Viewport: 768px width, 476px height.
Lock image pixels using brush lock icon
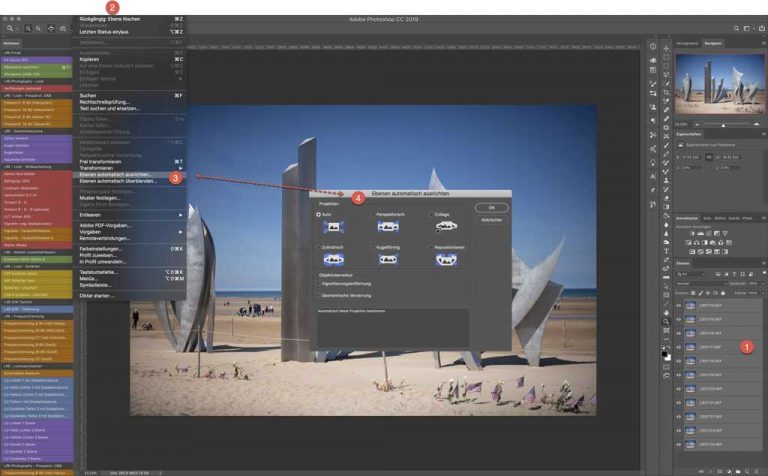coord(700,293)
